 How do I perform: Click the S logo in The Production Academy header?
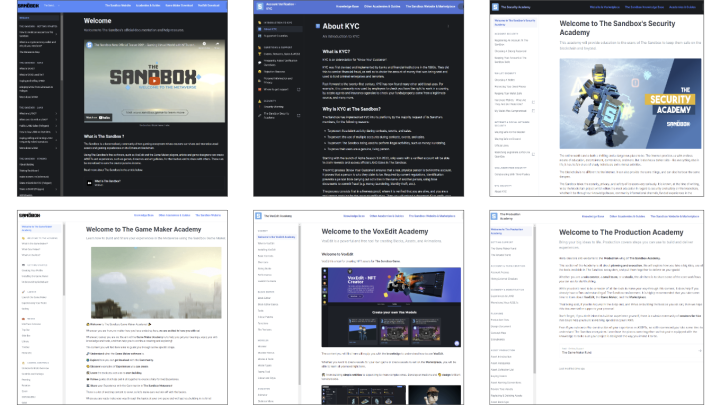click(x=494, y=216)
